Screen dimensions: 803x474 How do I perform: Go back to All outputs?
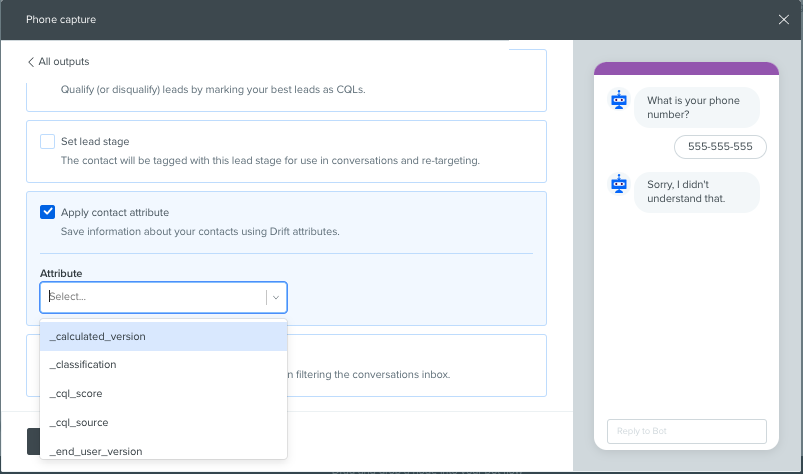point(58,61)
